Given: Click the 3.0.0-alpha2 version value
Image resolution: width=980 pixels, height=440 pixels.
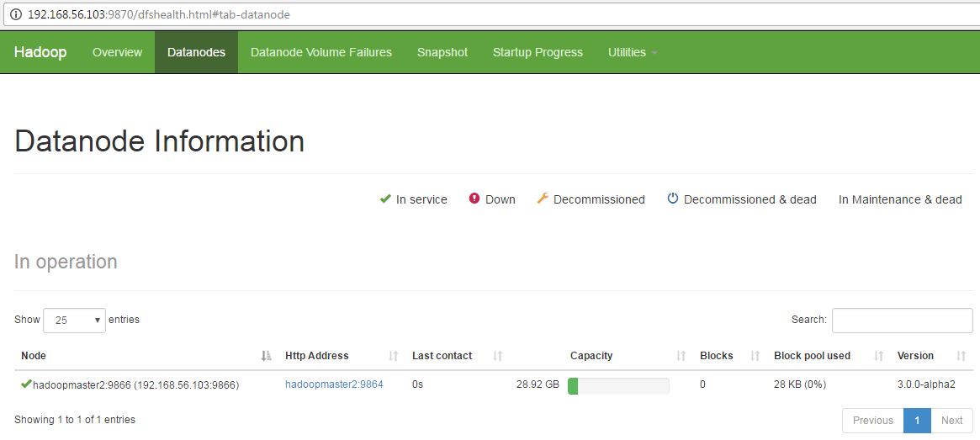Looking at the screenshot, I should click(926, 384).
